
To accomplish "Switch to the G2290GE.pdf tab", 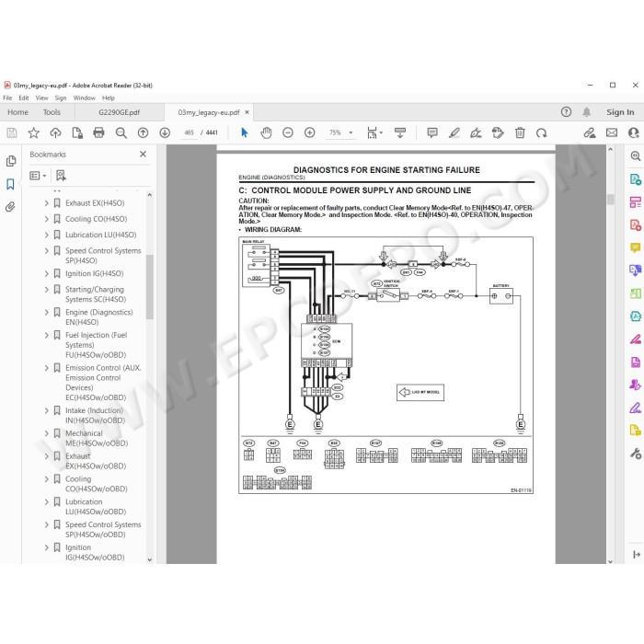I will tap(119, 112).
